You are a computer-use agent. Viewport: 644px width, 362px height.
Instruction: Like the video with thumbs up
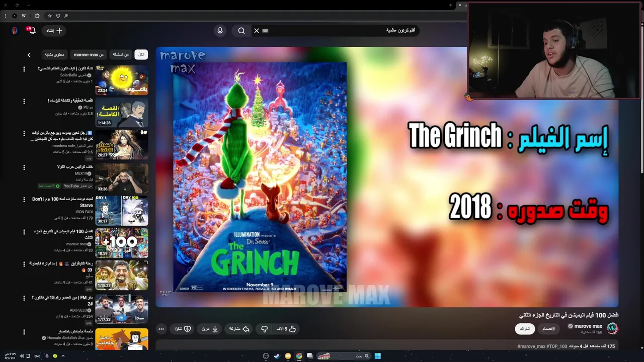(286, 329)
